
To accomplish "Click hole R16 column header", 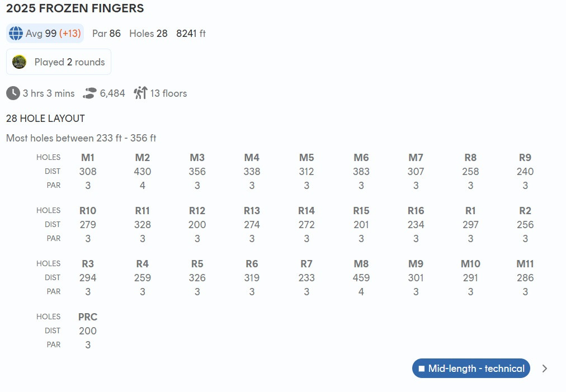I will point(416,211).
